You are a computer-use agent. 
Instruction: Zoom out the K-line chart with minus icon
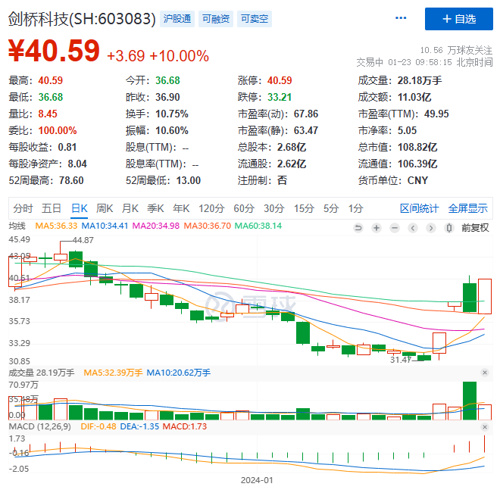[x=395, y=228]
